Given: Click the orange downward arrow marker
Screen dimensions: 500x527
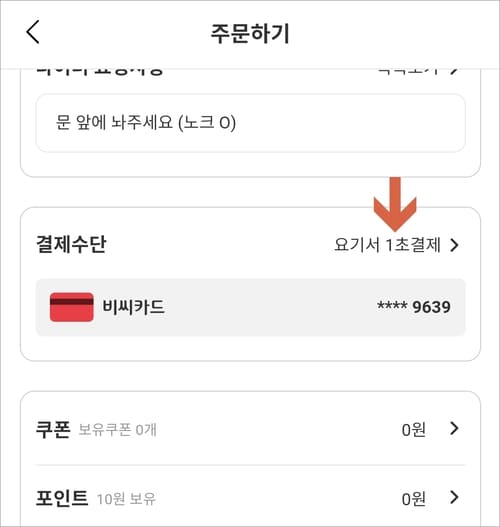Looking at the screenshot, I should point(395,204).
